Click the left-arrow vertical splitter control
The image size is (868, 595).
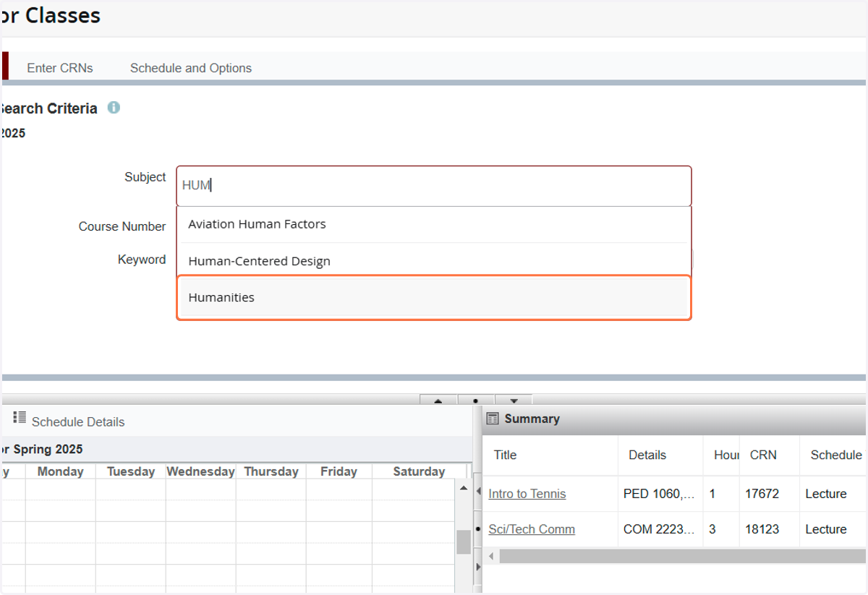pos(477,492)
